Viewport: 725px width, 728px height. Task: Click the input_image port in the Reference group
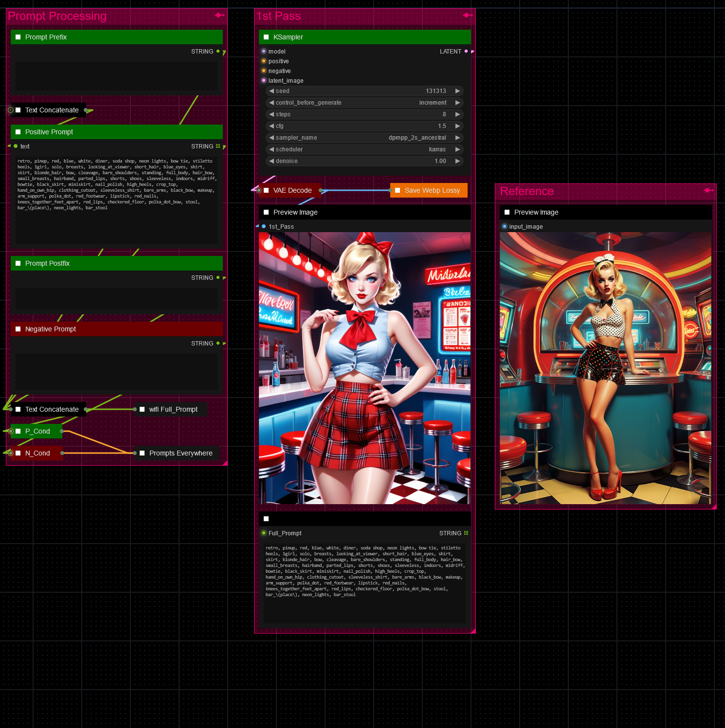click(505, 226)
